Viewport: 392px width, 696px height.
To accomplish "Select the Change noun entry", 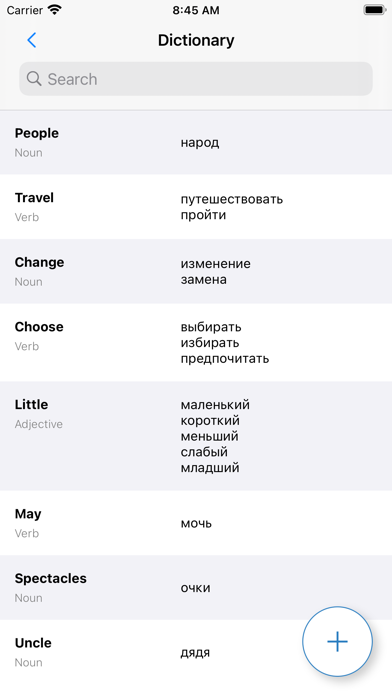I will (196, 271).
